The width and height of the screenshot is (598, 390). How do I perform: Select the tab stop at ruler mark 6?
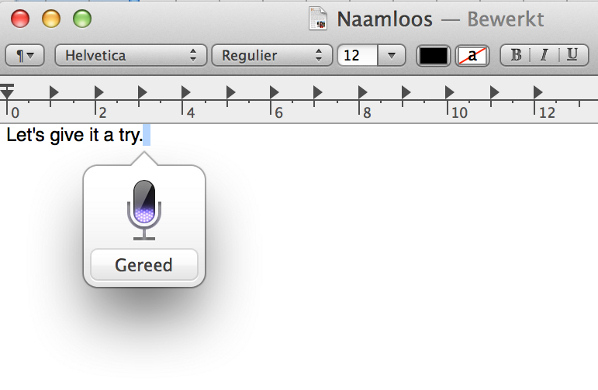click(274, 92)
